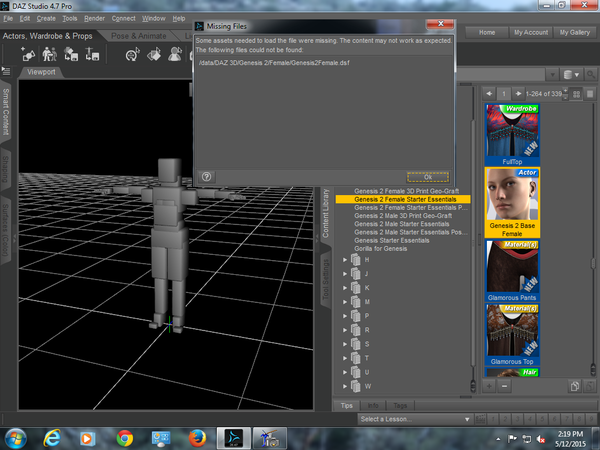Click the Home button
This screenshot has height=450, width=600.
point(487,33)
